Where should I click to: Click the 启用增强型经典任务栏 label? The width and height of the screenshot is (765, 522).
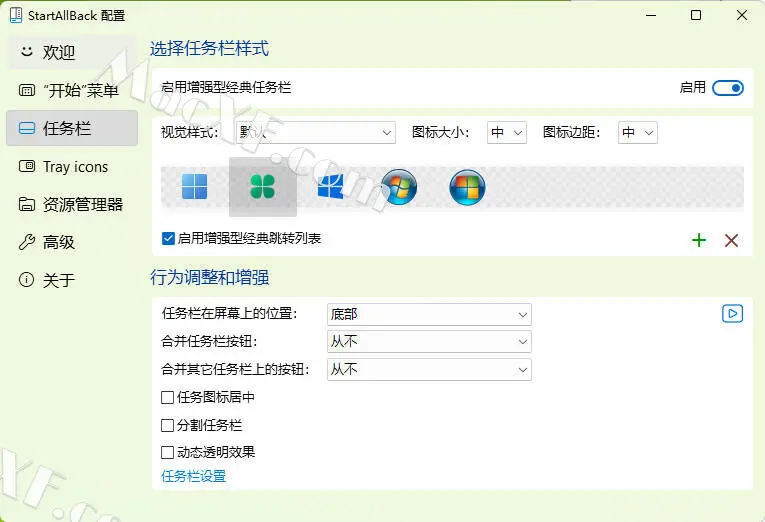pyautogui.click(x=226, y=87)
